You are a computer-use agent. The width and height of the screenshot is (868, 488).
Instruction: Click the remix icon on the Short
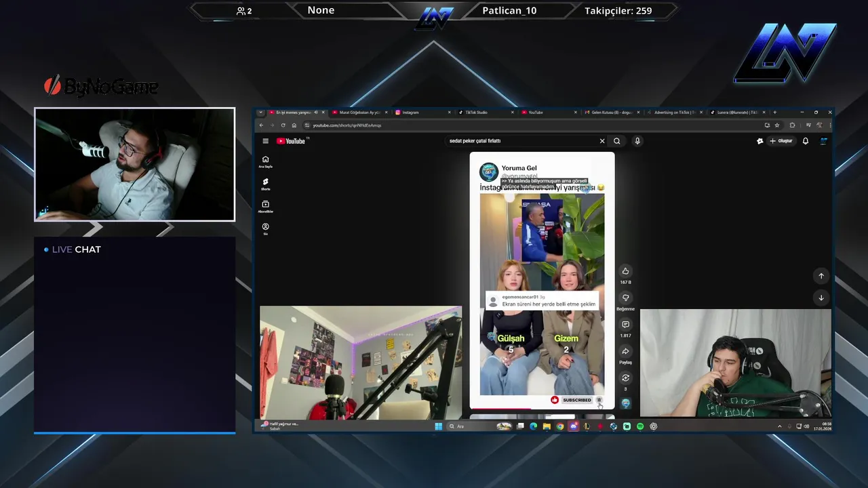point(625,378)
